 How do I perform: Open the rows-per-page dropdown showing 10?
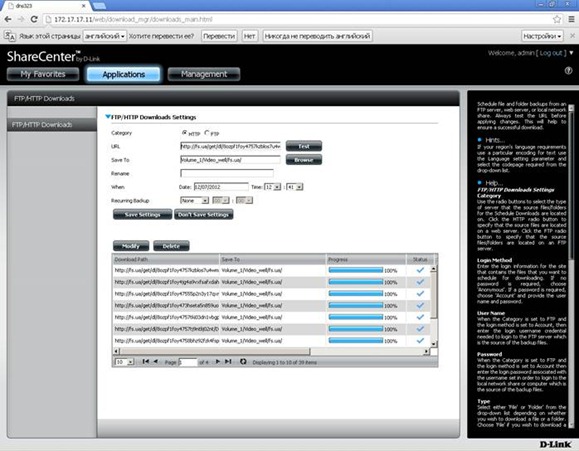tap(124, 362)
